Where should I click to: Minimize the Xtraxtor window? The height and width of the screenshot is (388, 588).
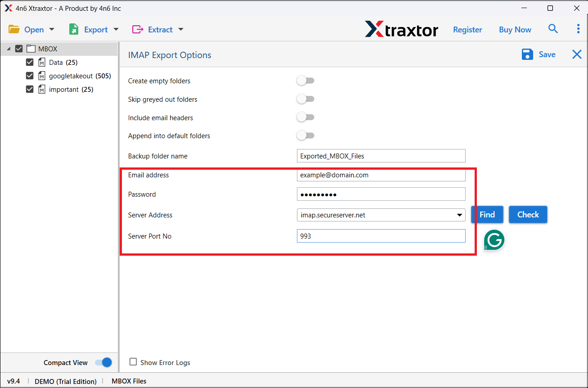tap(524, 8)
